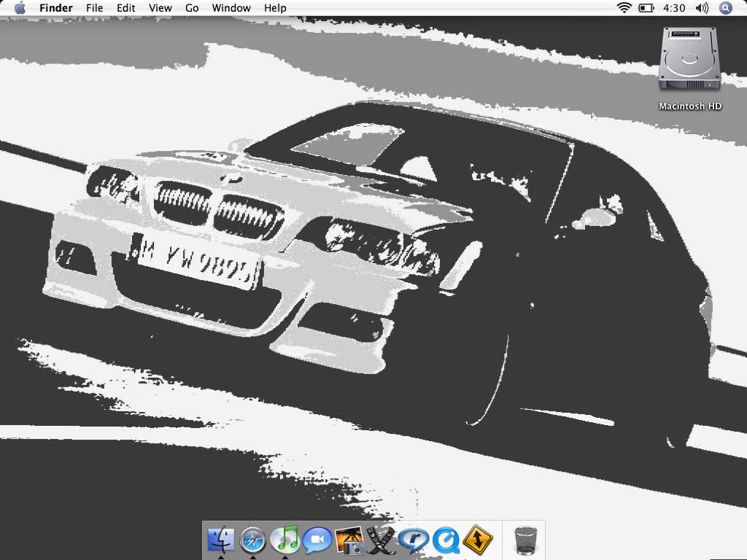The image size is (747, 560).
Task: Show the Wi-Fi status menu
Action: click(624, 8)
